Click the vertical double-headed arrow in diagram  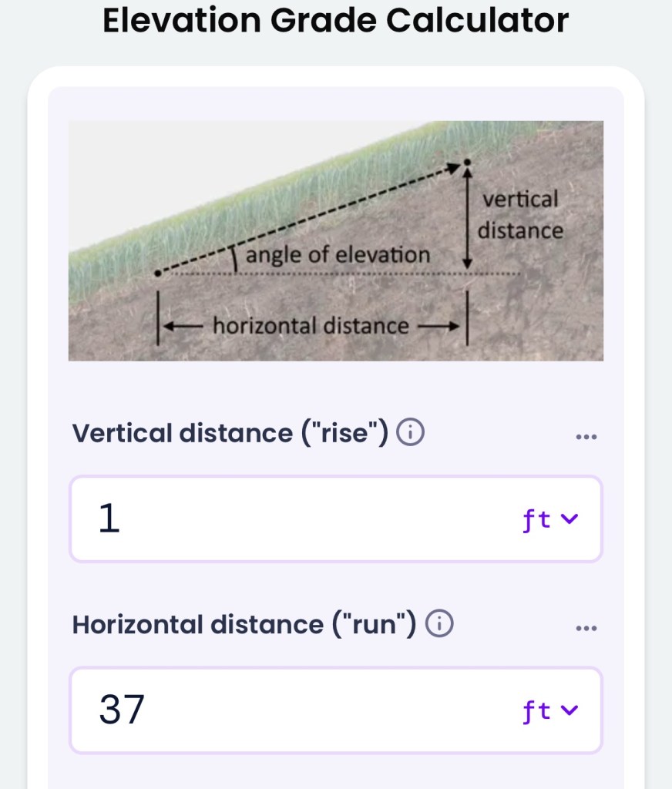(x=467, y=220)
